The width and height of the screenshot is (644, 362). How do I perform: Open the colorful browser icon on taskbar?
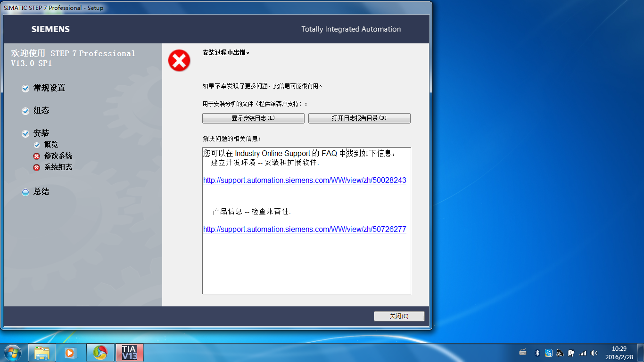click(100, 353)
